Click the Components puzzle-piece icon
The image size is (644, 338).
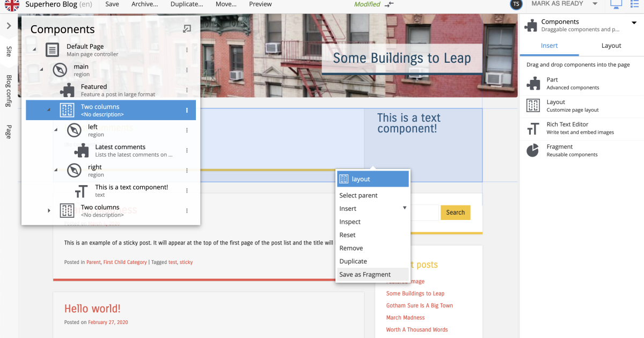(530, 25)
